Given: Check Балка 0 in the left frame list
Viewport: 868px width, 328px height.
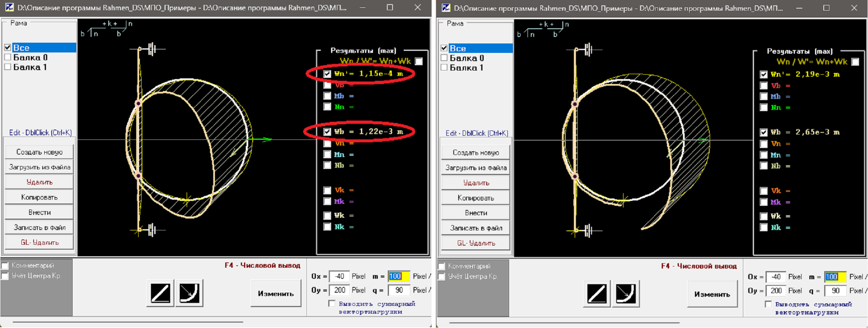Looking at the screenshot, I should (8, 57).
